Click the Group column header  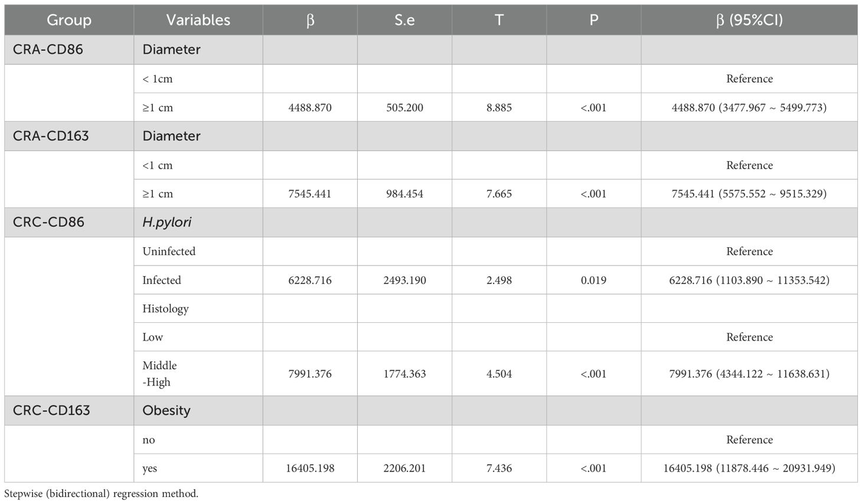tap(68, 20)
